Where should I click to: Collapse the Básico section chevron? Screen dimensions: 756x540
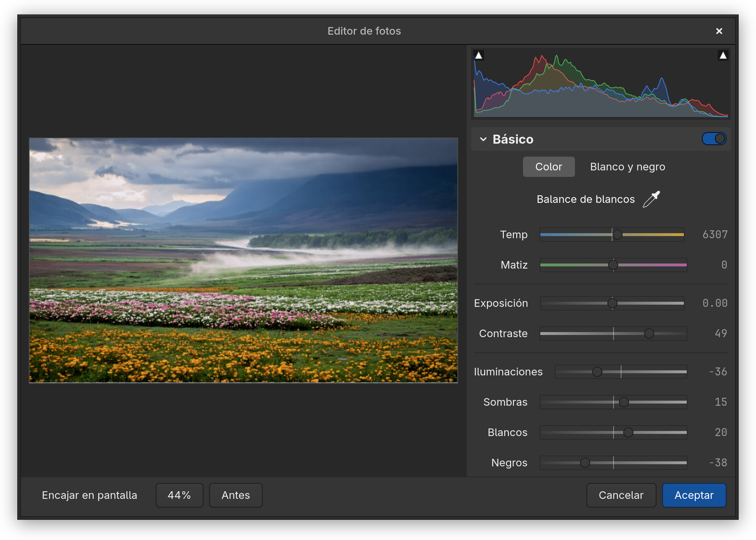(x=483, y=139)
